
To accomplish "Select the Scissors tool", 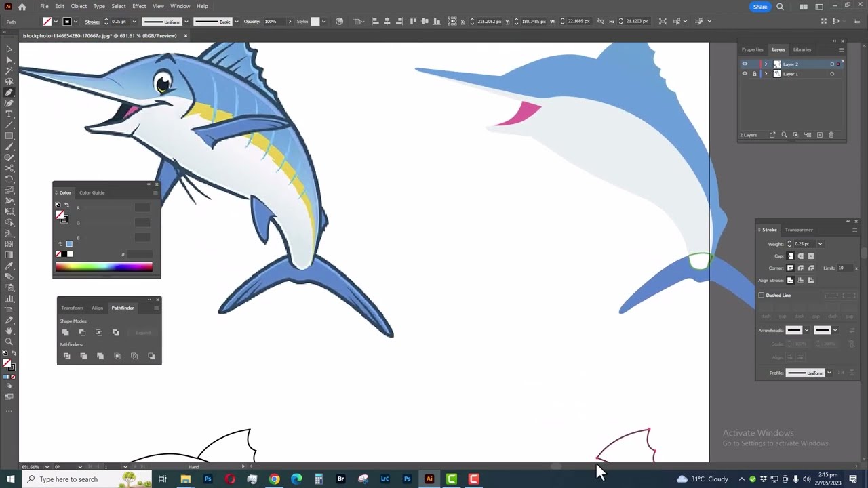I will (9, 168).
